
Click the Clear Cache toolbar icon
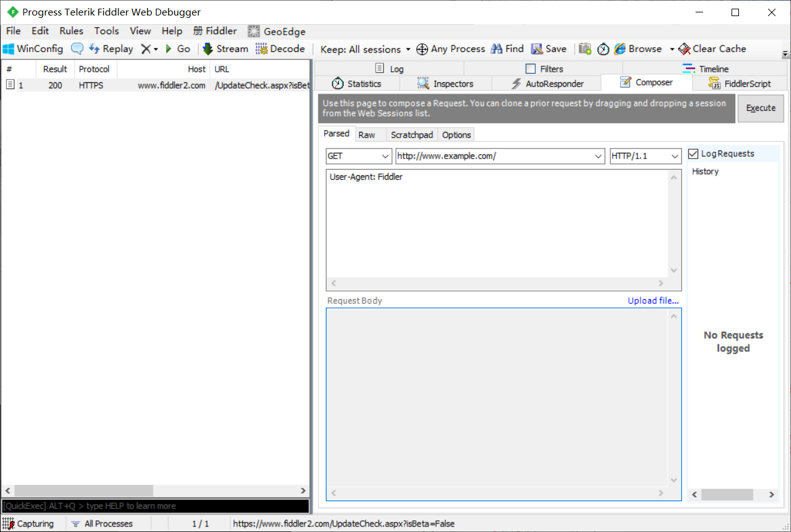click(684, 49)
